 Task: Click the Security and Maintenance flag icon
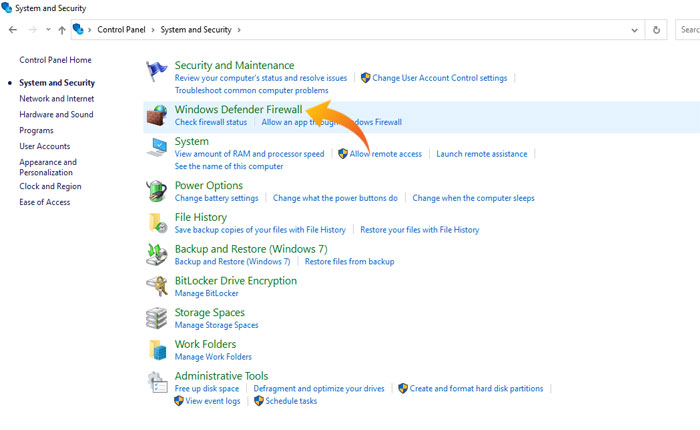tap(157, 73)
